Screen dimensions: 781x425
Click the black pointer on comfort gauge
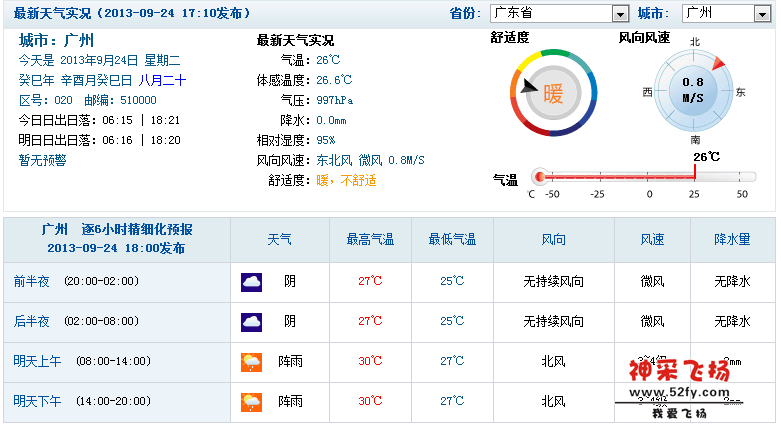pos(529,87)
